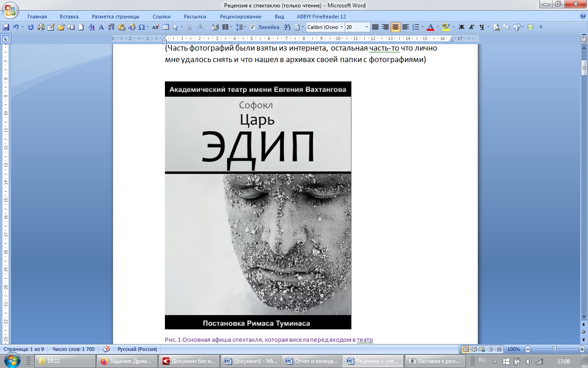This screenshot has width=588, height=368.
Task: Open the Рецензирование ribbon tab
Action: (241, 17)
